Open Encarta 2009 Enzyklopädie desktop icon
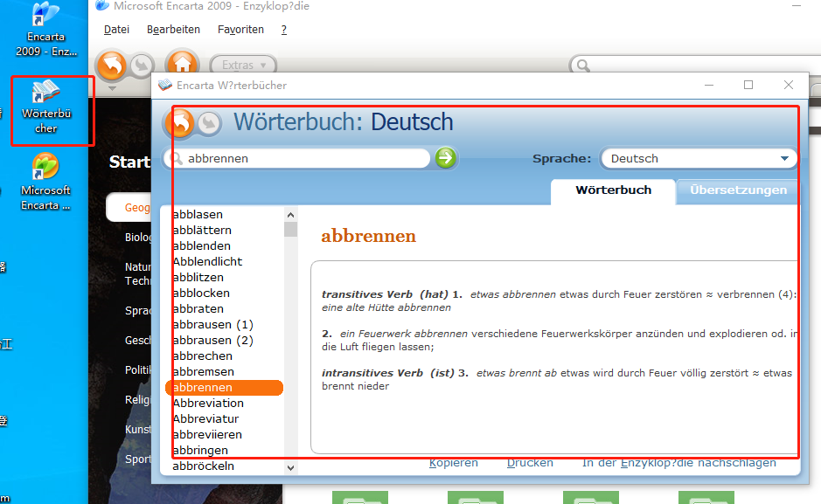 [x=46, y=30]
